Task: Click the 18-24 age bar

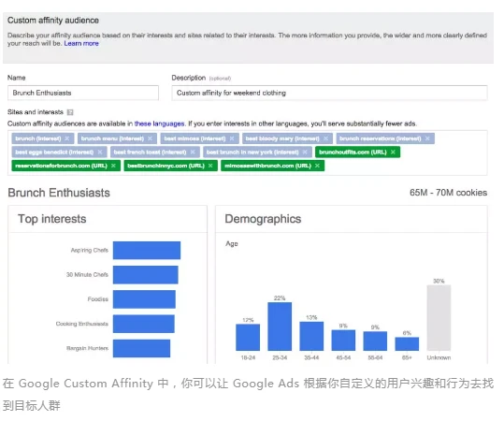Action: tap(248, 337)
